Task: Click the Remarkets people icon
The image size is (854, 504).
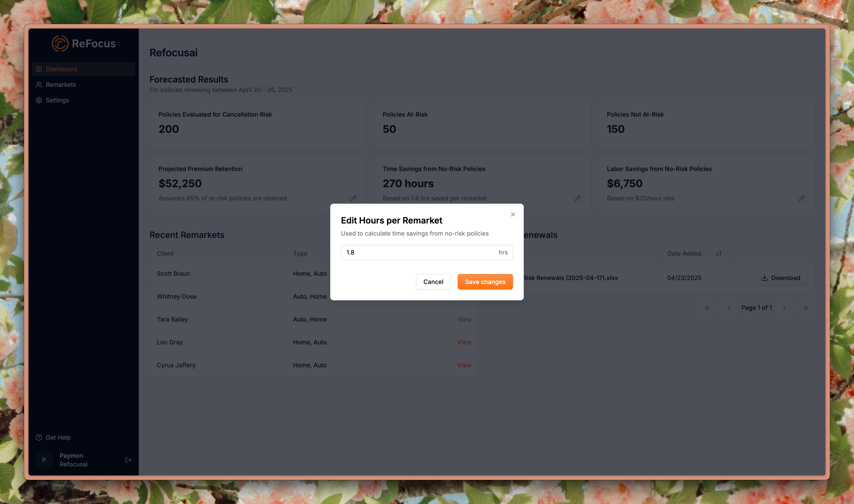Action: [x=39, y=85]
